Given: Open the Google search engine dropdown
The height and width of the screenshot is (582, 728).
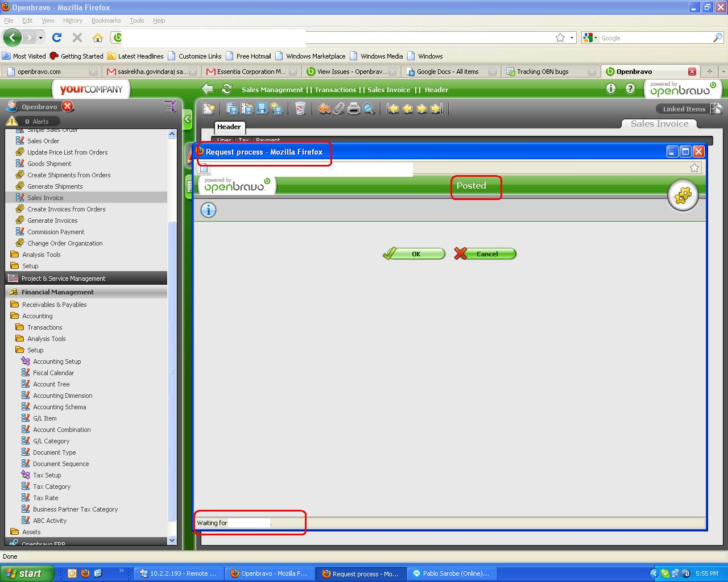Looking at the screenshot, I should point(591,38).
